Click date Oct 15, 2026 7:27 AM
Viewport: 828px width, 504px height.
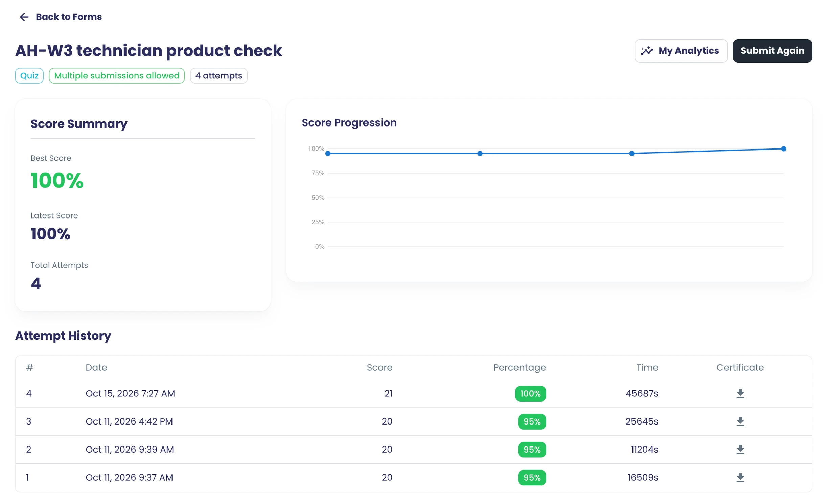(x=130, y=394)
